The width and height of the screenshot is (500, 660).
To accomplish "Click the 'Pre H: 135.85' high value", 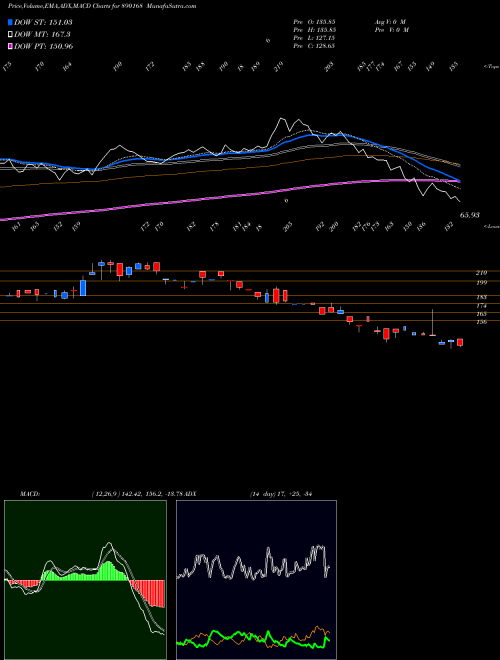I will pyautogui.click(x=314, y=30).
